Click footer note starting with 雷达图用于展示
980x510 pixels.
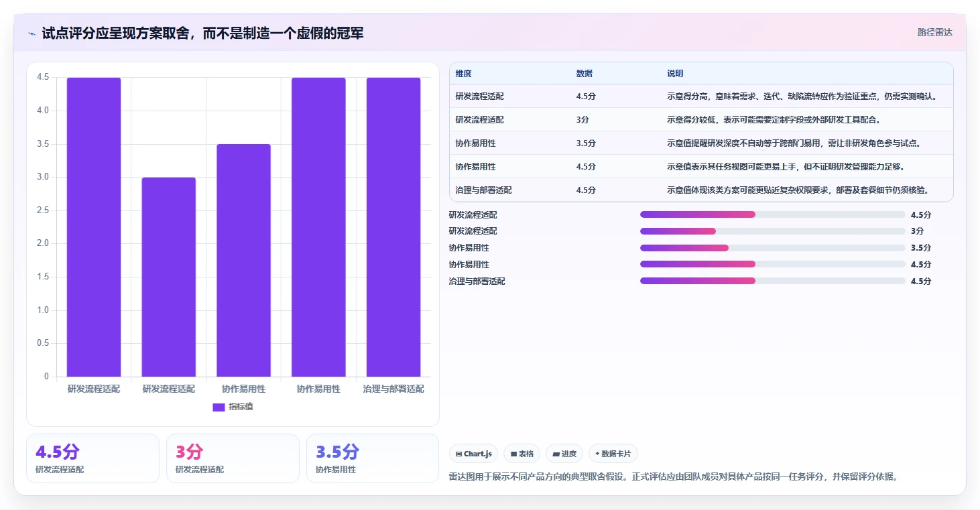point(673,477)
